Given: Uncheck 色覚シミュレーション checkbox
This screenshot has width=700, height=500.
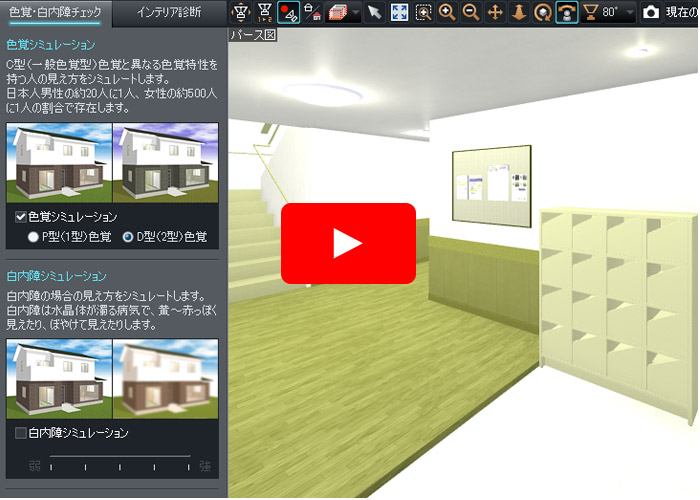Looking at the screenshot, I should tap(21, 217).
